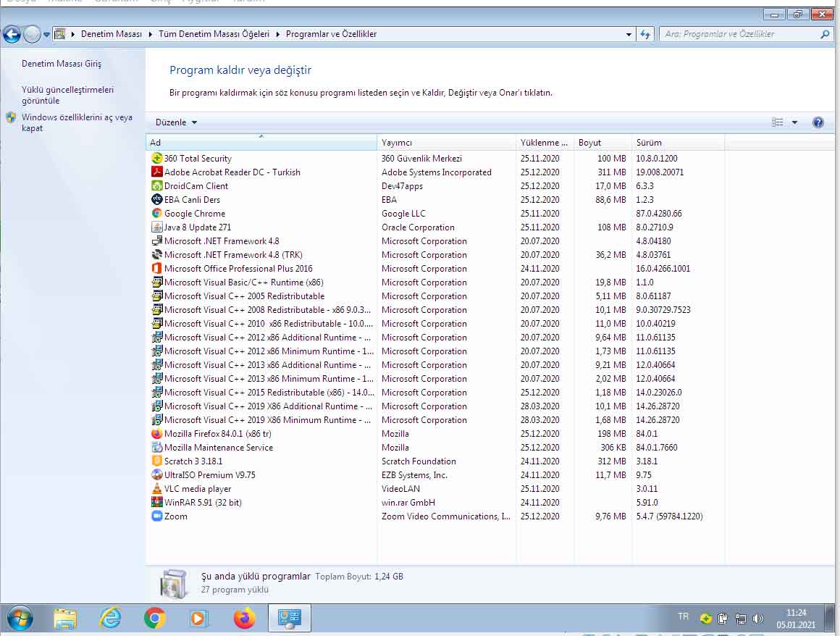Screen dimensions: 840x636
Task: Click the refresh button beside address bar
Action: pyautogui.click(x=645, y=34)
